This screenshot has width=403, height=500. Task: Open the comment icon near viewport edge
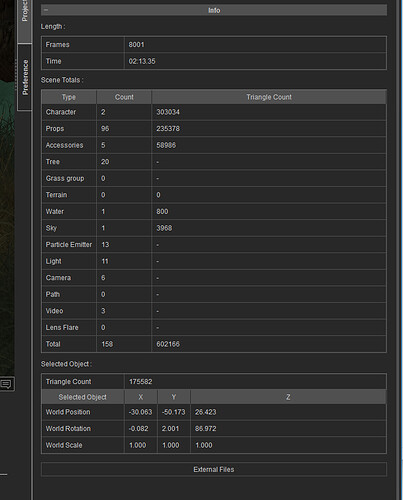(6, 384)
